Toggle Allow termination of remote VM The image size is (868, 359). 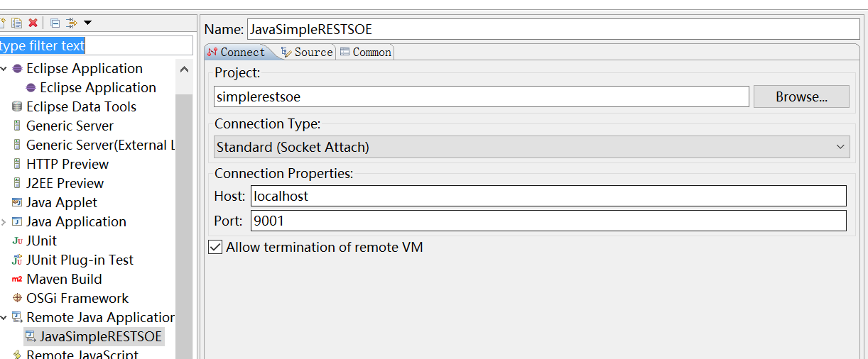(215, 247)
